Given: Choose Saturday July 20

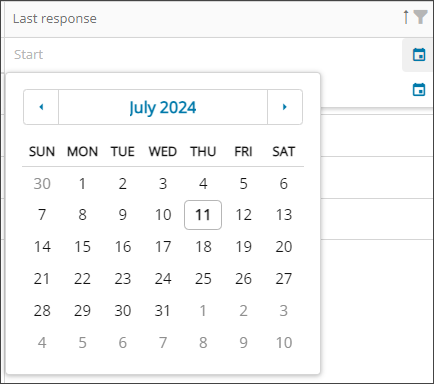Looking at the screenshot, I should pyautogui.click(x=284, y=247).
